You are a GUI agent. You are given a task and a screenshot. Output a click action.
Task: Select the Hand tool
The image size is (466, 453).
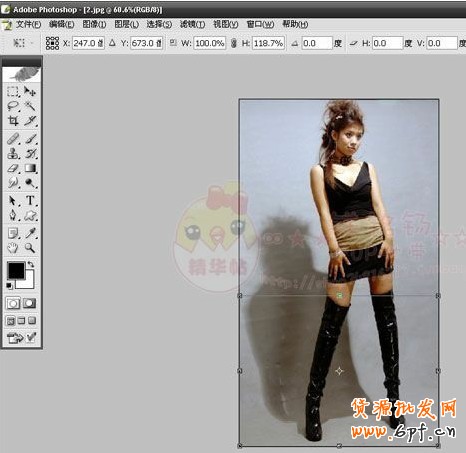13,248
